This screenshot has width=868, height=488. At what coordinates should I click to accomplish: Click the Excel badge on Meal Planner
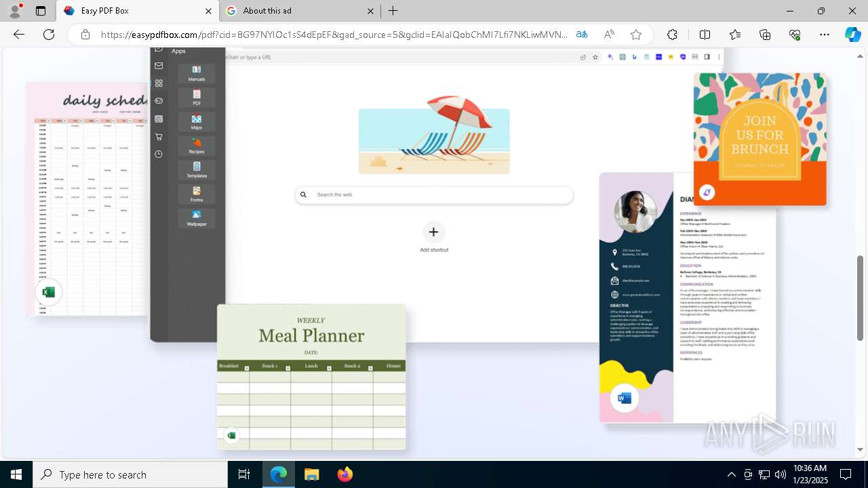(x=231, y=435)
